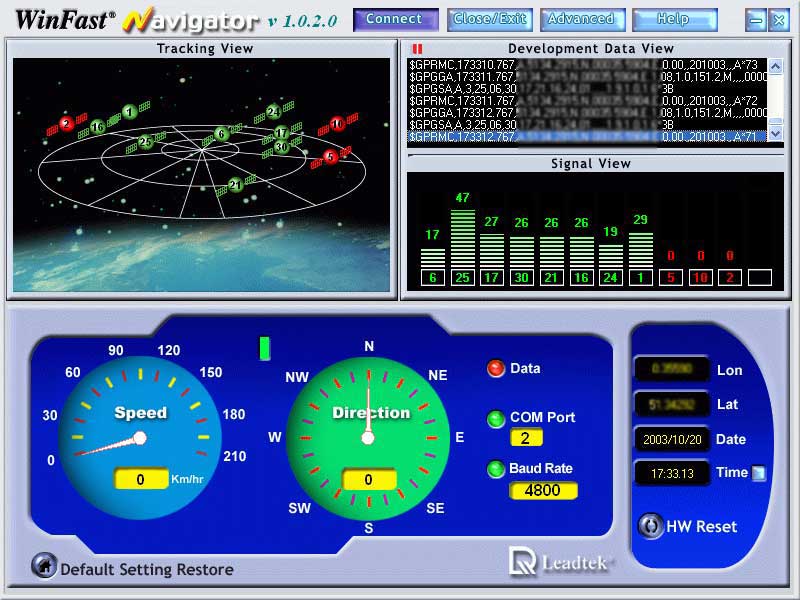Viewport: 800px width, 600px height.
Task: Click the speed readout showing 0 Km/hr
Action: (x=141, y=479)
